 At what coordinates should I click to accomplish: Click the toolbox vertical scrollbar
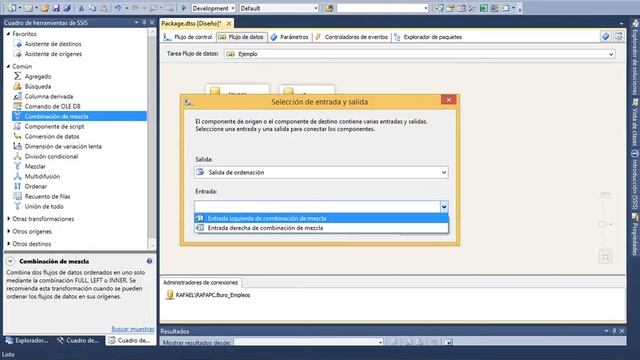coord(152,138)
